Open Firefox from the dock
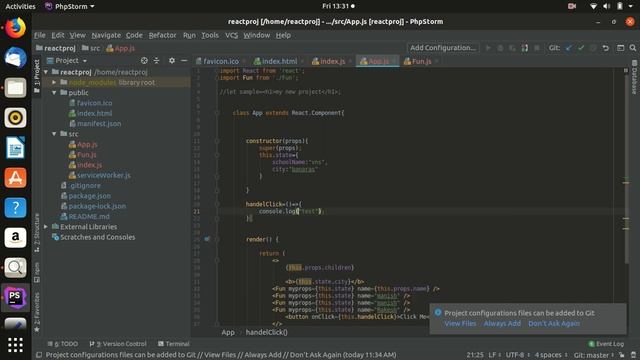Image resolution: width=640 pixels, height=360 pixels. (x=16, y=28)
